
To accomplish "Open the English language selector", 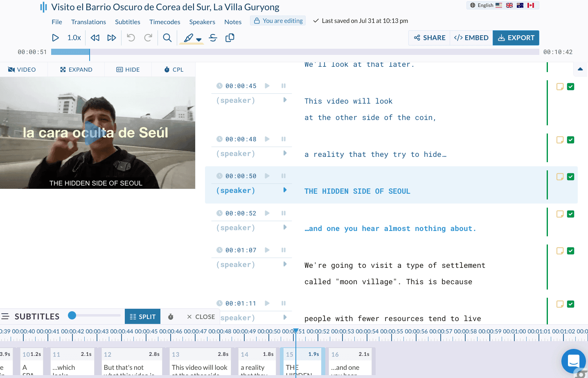I will point(485,5).
